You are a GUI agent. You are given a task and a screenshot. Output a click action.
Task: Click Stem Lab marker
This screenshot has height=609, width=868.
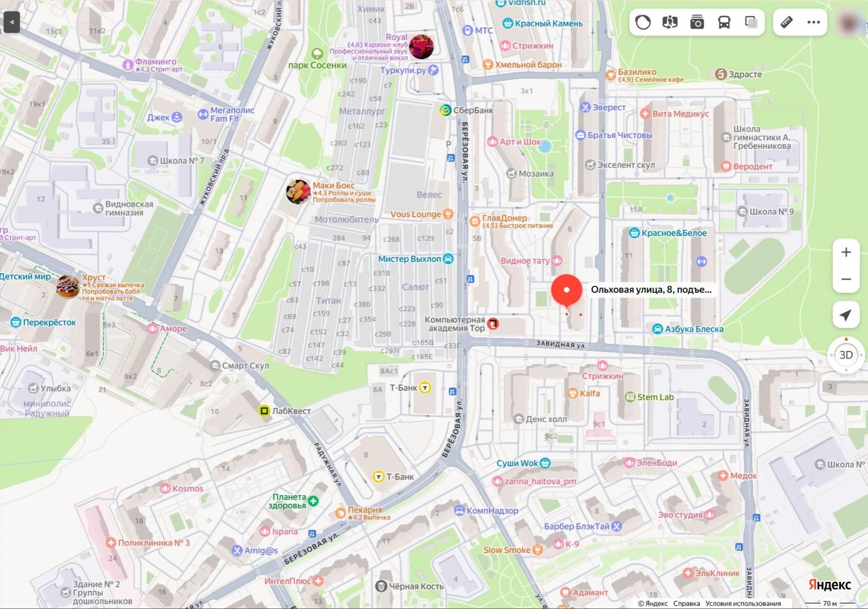630,397
